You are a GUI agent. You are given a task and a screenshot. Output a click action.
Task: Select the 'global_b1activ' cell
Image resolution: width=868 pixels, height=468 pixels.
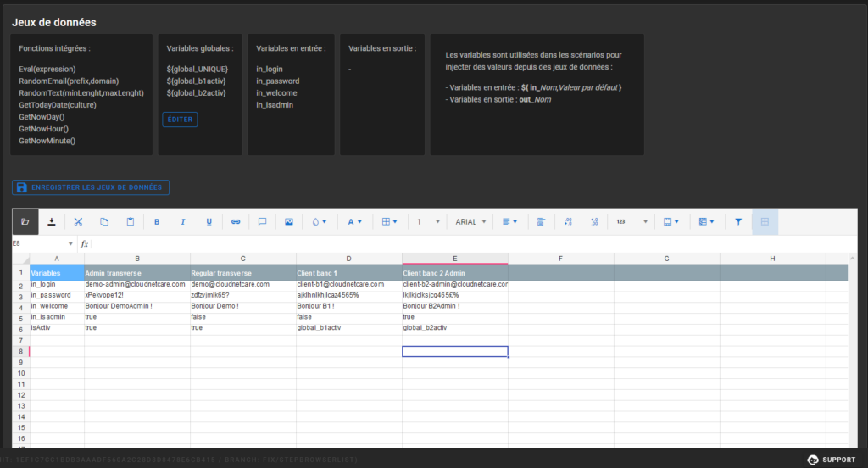pos(348,328)
